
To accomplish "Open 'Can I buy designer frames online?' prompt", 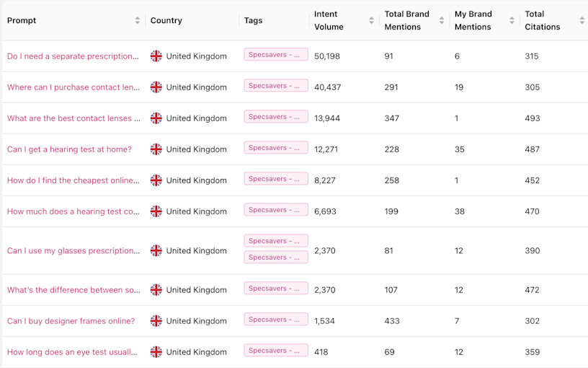I will (x=71, y=321).
